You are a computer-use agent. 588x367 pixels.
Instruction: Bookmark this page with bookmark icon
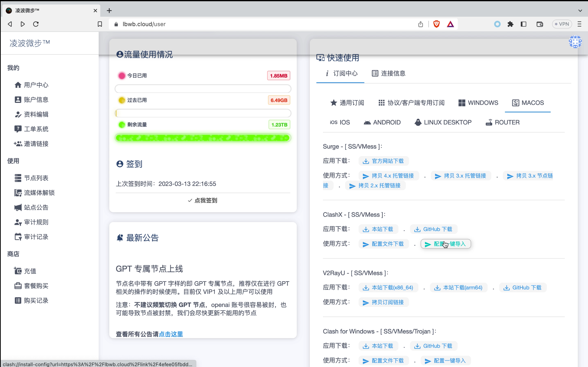[100, 24]
